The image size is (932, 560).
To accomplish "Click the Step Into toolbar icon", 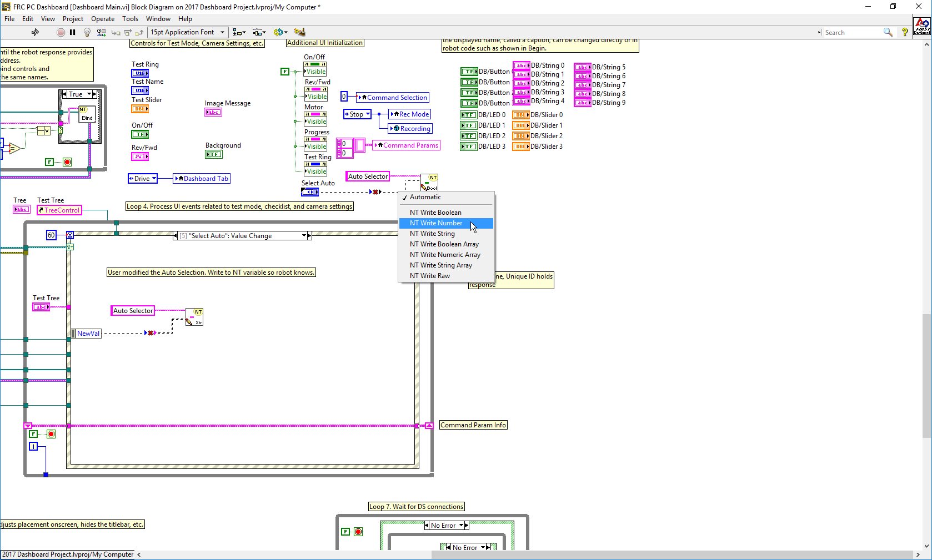I will pyautogui.click(x=116, y=32).
